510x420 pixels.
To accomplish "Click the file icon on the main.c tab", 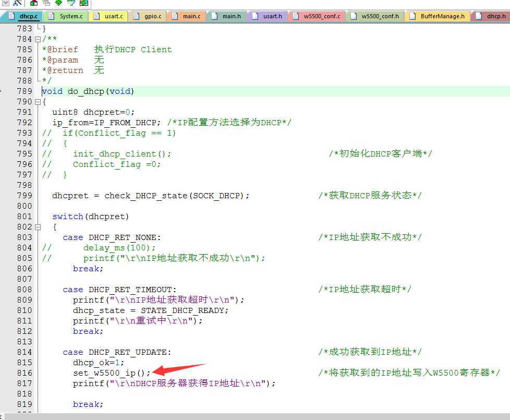I will 175,16.
